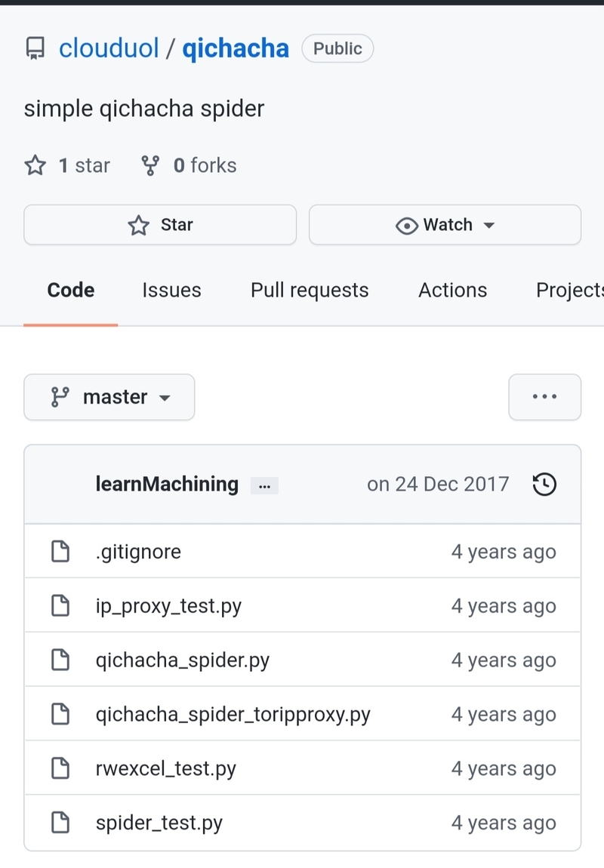Click '4 years ago' in the .gitignore row

tap(504, 552)
